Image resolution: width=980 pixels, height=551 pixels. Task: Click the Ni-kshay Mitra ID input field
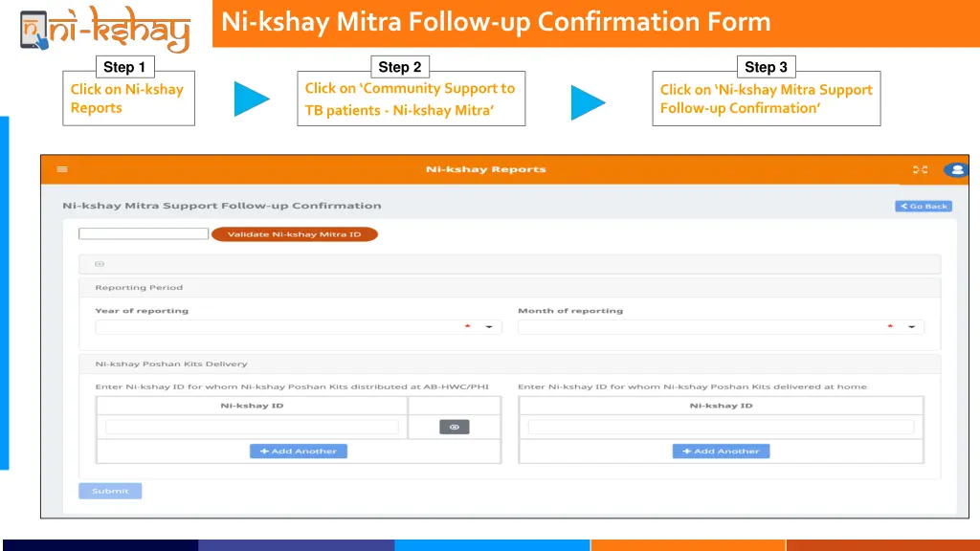pyautogui.click(x=143, y=233)
